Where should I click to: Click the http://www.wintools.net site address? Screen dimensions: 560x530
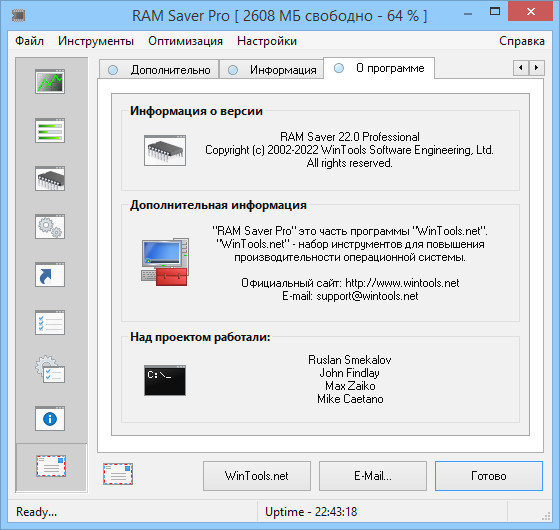pos(402,283)
